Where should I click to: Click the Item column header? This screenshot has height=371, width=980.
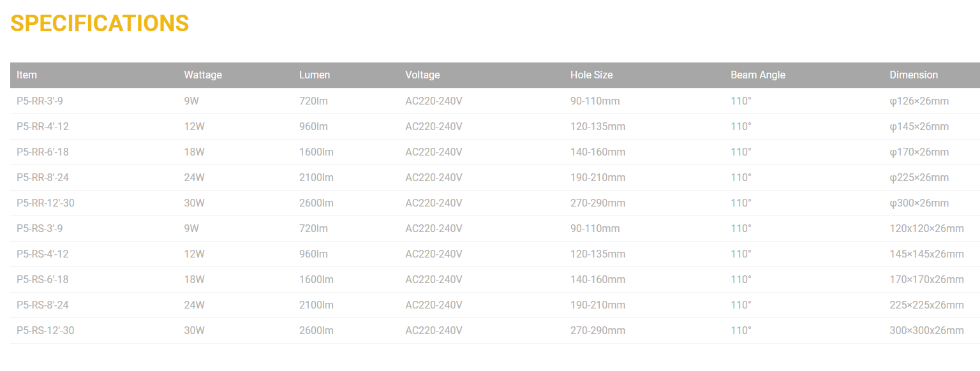(x=27, y=75)
